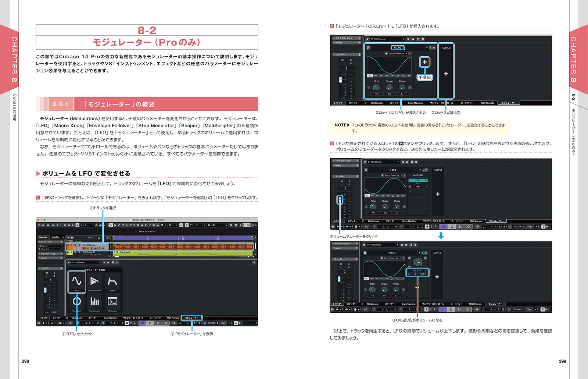This screenshot has width=588, height=379.
Task: Click the LFO modulator icon
Action: (x=76, y=281)
